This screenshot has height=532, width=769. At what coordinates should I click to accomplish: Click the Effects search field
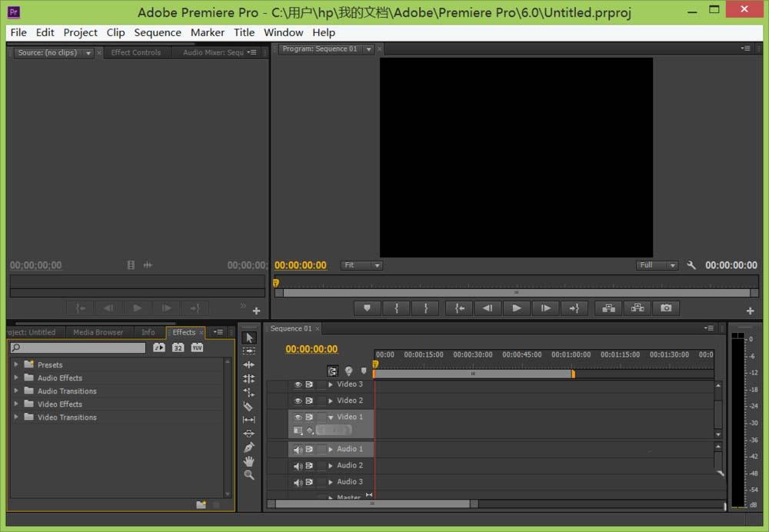(x=78, y=348)
